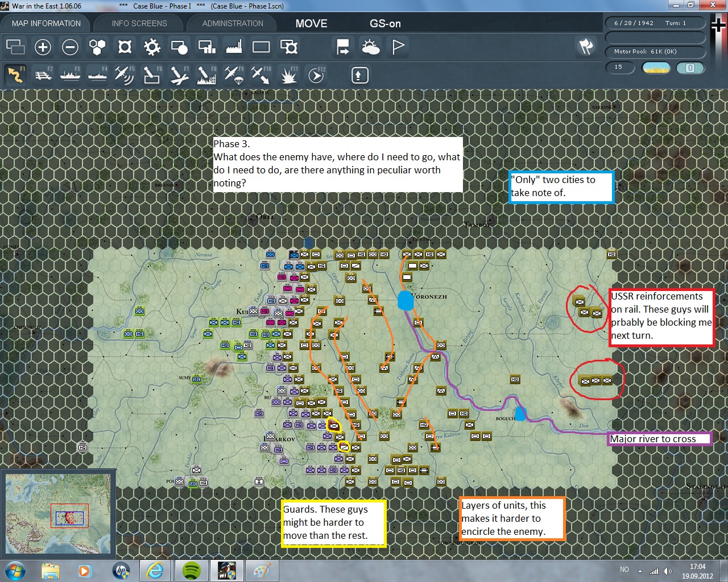The image size is (728, 582).
Task: Select the F4 amphibious ship mode
Action: click(97, 75)
